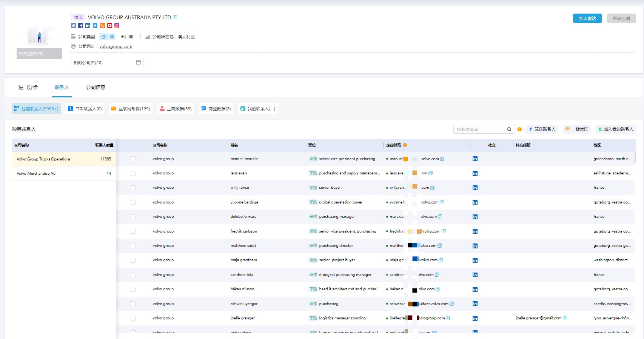The width and height of the screenshot is (644, 339).
Task: Click the info icon next to 企业邮箱 header
Action: (x=405, y=145)
